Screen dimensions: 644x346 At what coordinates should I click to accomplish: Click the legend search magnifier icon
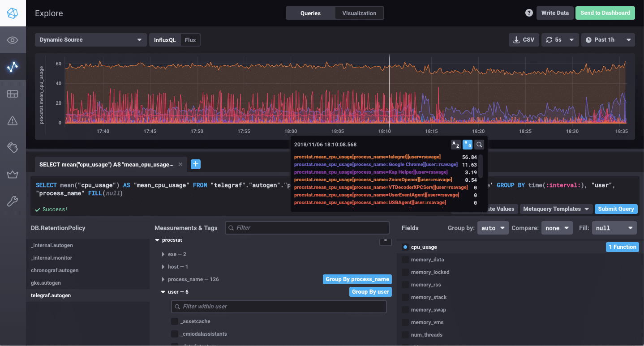tap(479, 145)
